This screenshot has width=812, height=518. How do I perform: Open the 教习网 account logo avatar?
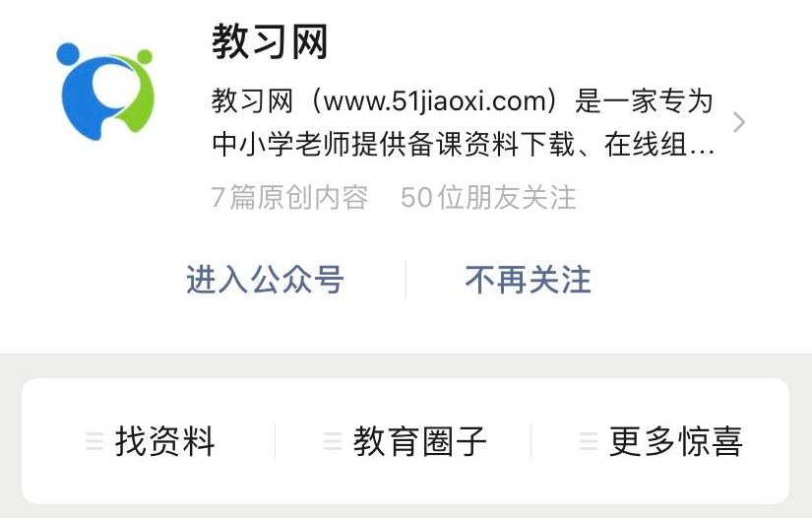tap(105, 92)
